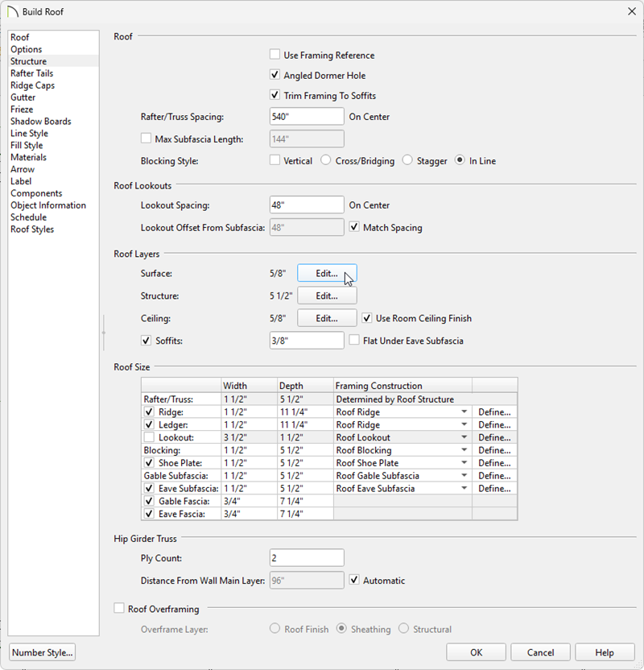
Task: Open the Components panel
Action: (36, 192)
